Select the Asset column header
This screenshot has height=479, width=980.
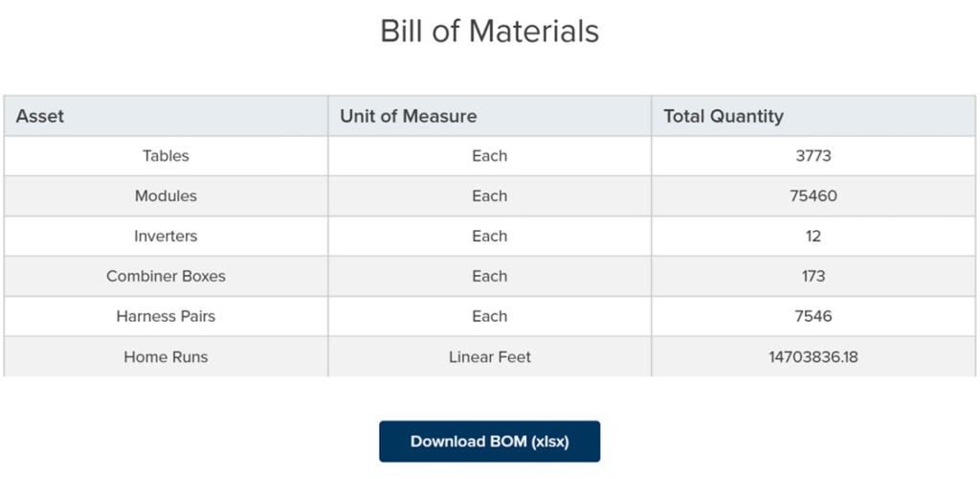coord(40,116)
